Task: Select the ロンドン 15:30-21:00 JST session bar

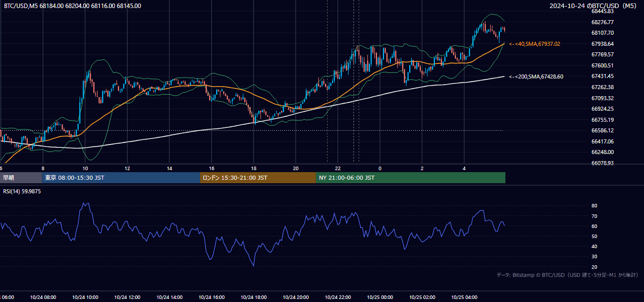Action: [x=258, y=178]
